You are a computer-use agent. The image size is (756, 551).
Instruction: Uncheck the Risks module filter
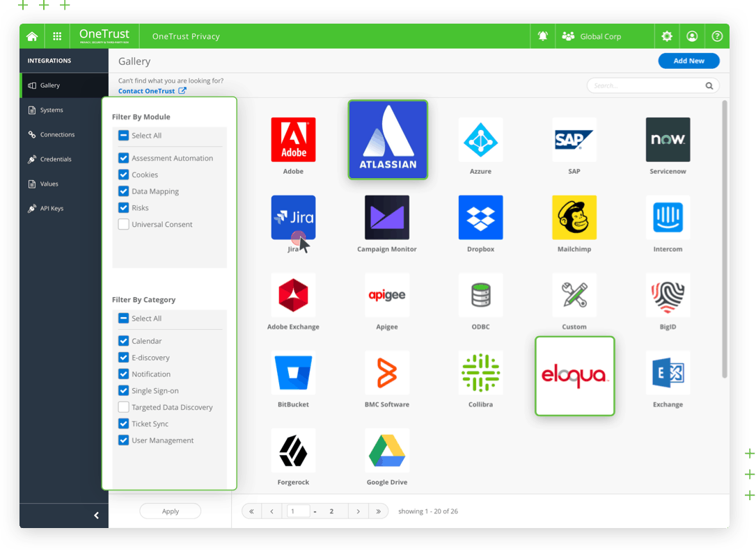123,207
